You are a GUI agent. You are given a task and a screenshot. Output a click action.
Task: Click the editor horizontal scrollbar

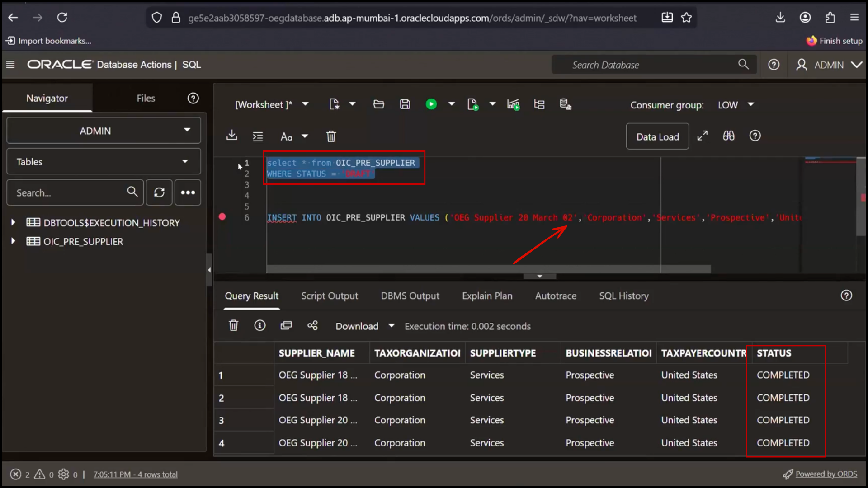click(489, 269)
